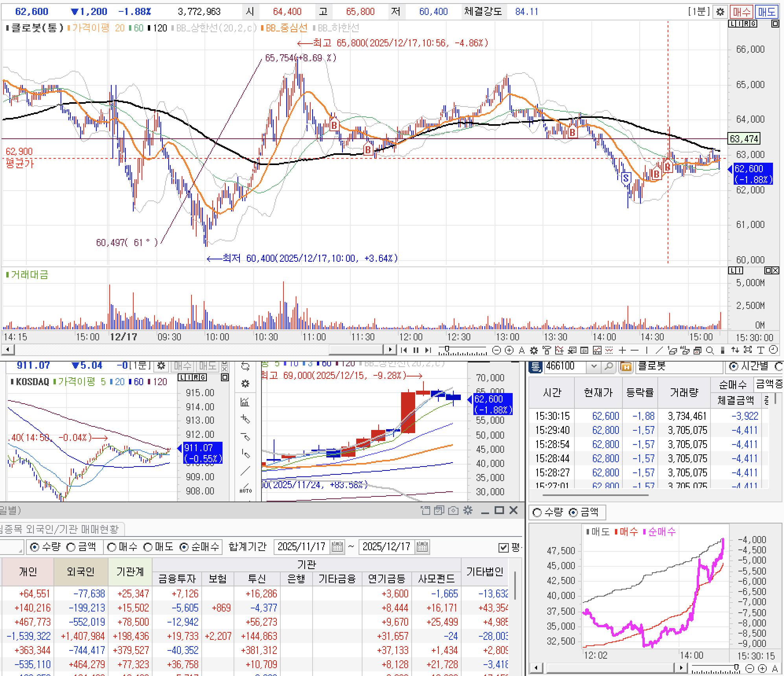Select the text T tool in chart toolbar

point(761,350)
